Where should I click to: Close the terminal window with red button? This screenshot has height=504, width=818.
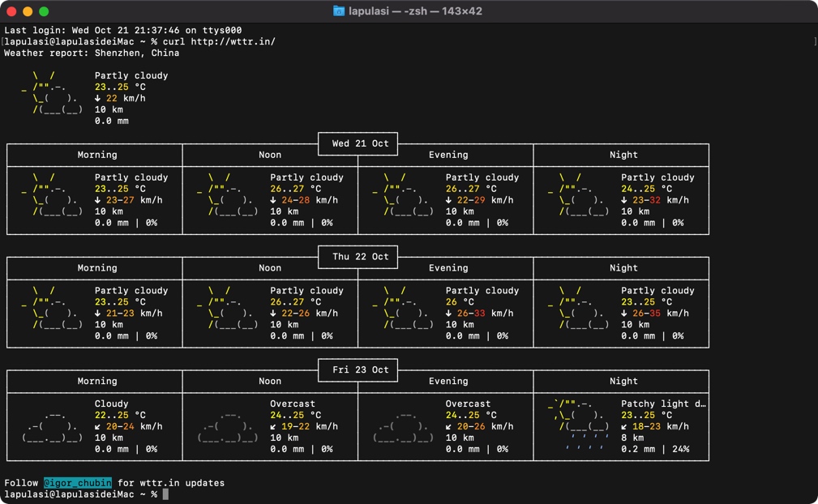tap(11, 11)
